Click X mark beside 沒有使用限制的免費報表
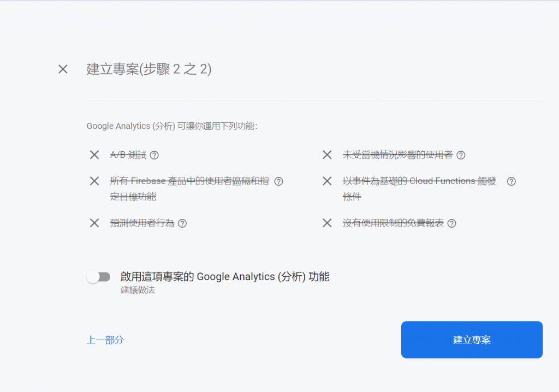 [327, 223]
